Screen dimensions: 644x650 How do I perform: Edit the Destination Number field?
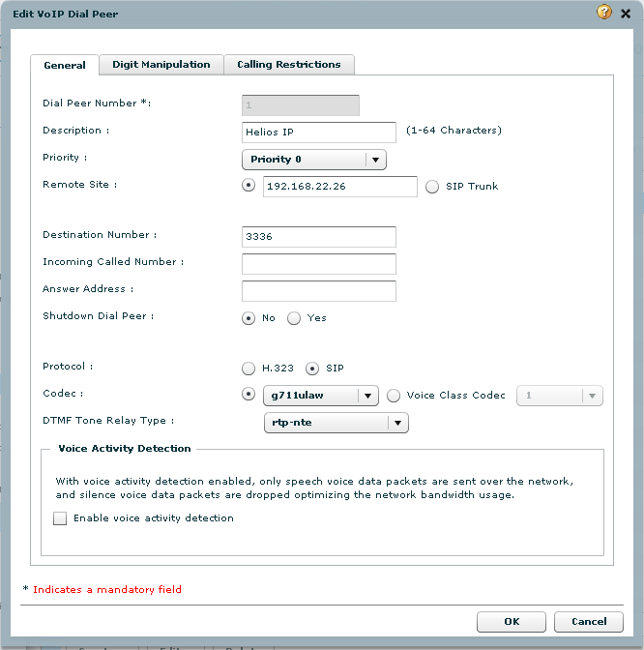318,237
